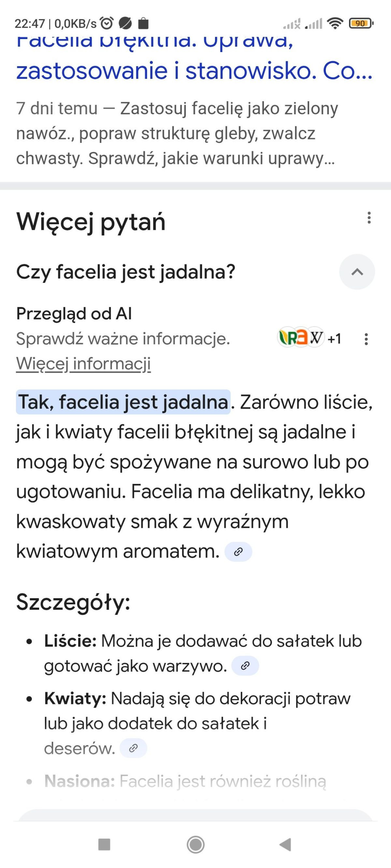The width and height of the screenshot is (391, 868).
Task: Tap the 'Czy facelia jest jadalna?' question text
Action: (125, 271)
